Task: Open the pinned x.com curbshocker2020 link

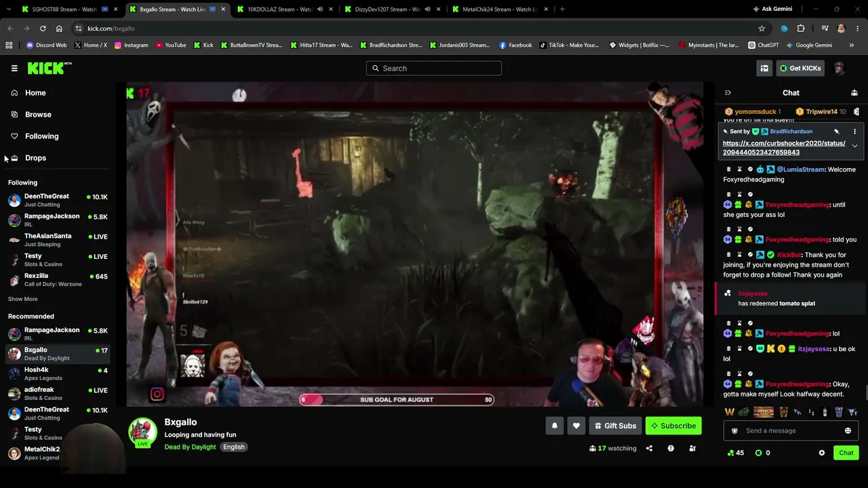Action: point(784,148)
